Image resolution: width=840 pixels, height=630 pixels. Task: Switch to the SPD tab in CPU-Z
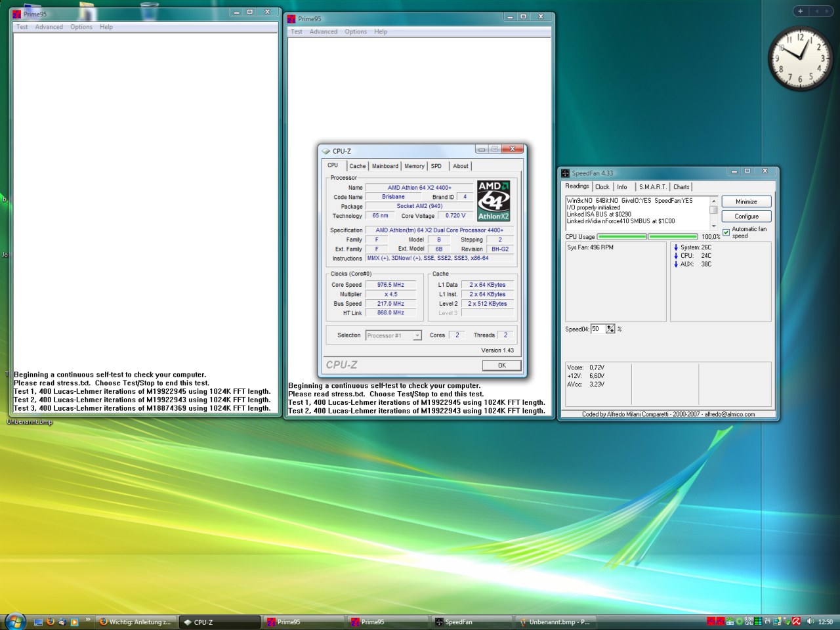coord(436,166)
